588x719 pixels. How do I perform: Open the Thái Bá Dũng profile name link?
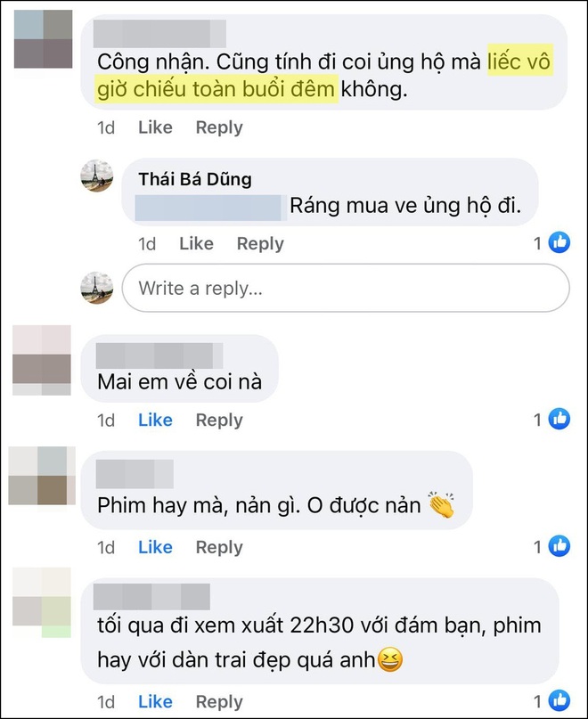(x=195, y=179)
